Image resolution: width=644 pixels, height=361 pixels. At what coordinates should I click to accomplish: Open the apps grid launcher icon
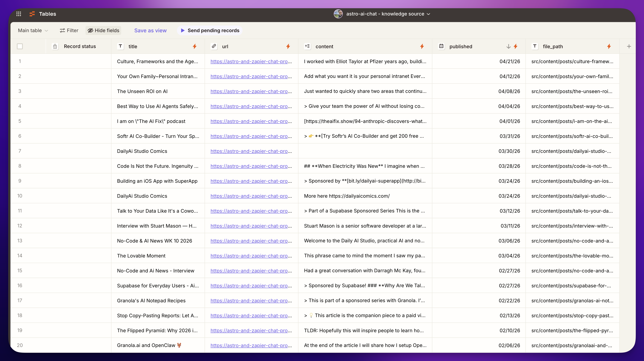(x=19, y=14)
